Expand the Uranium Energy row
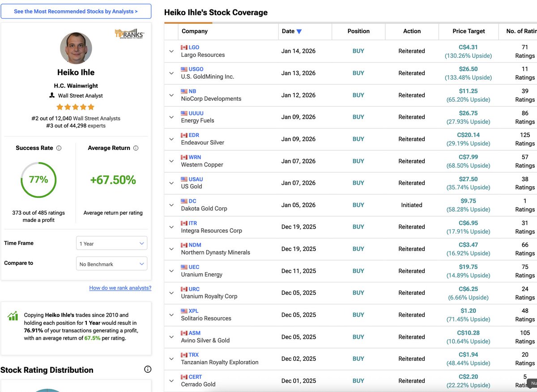This screenshot has width=537, height=392. point(171,271)
